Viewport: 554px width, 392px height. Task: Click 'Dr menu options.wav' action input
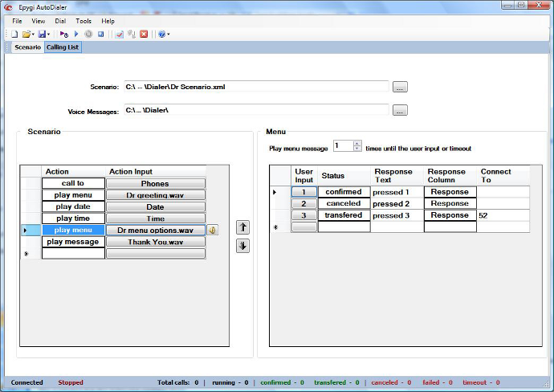155,230
